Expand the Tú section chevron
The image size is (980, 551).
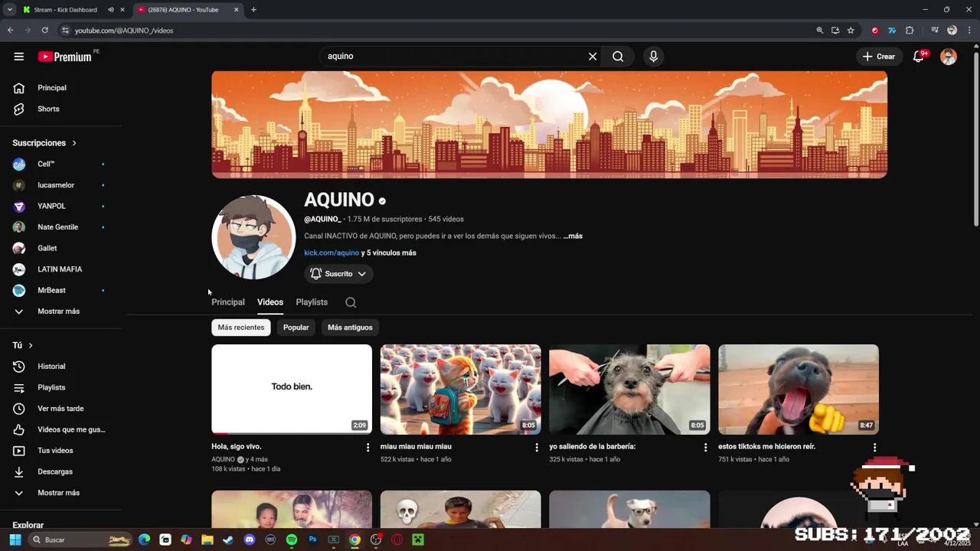pos(31,346)
